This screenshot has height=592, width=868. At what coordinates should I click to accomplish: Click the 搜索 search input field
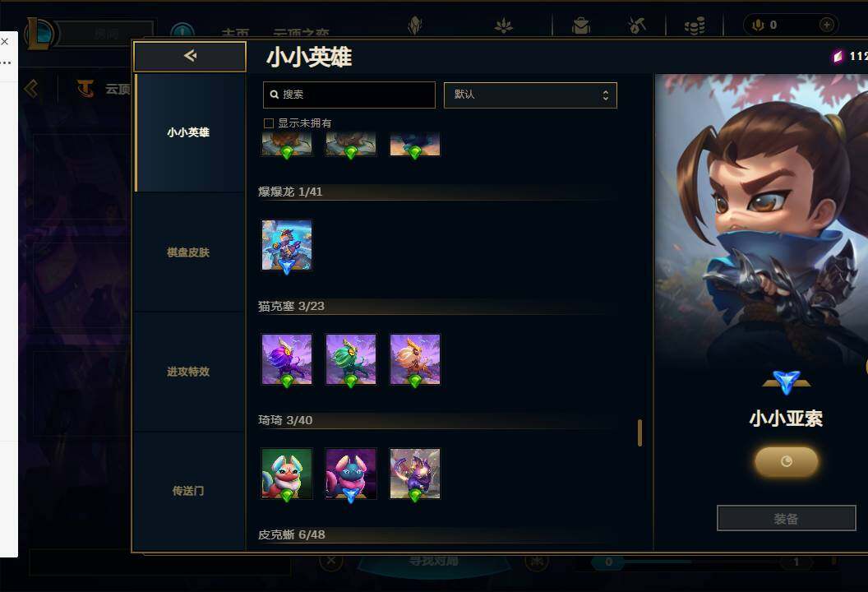[349, 95]
